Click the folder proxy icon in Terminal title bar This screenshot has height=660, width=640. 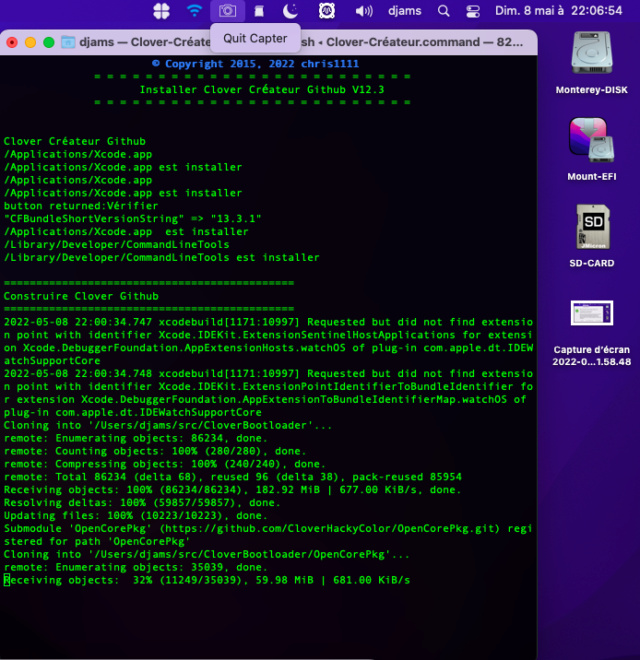pos(68,42)
